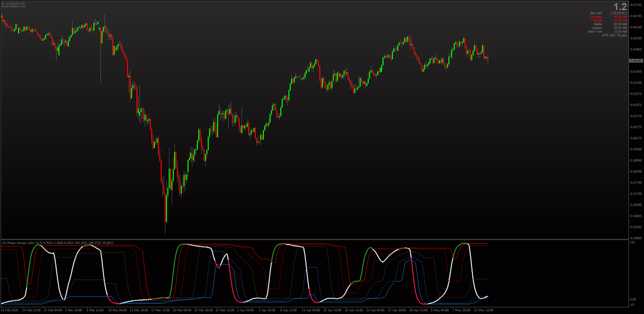This screenshot has width=644, height=314.
Task: Click the 02:30 PM Sydney time
Action: click(620, 17)
